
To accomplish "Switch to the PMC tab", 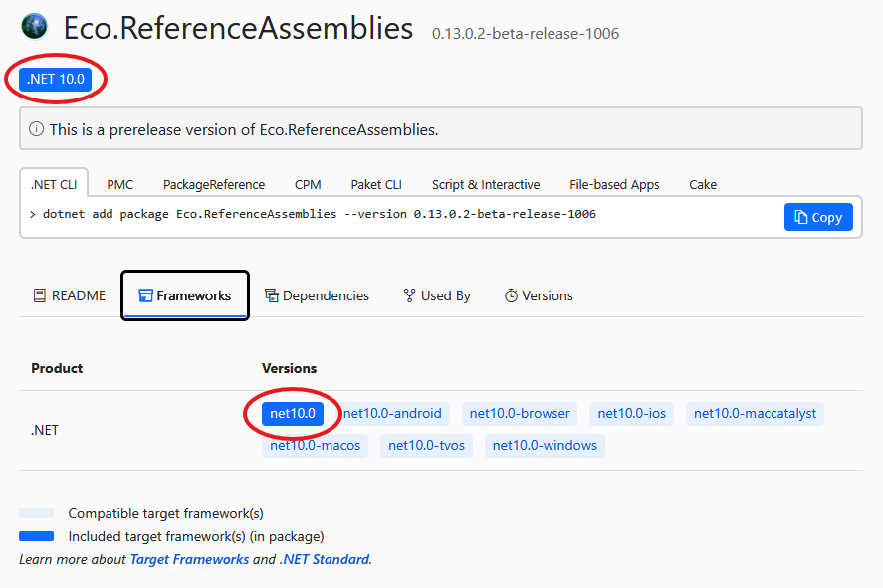I will click(119, 185).
